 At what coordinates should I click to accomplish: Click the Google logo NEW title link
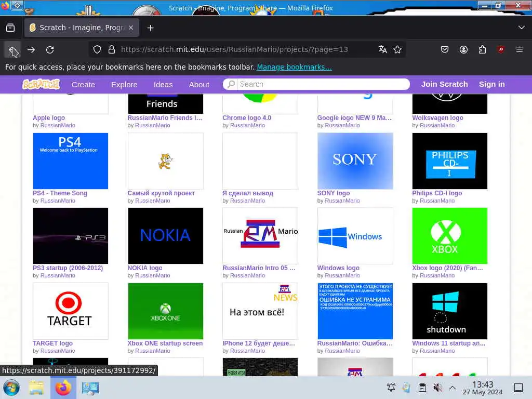[354, 118]
